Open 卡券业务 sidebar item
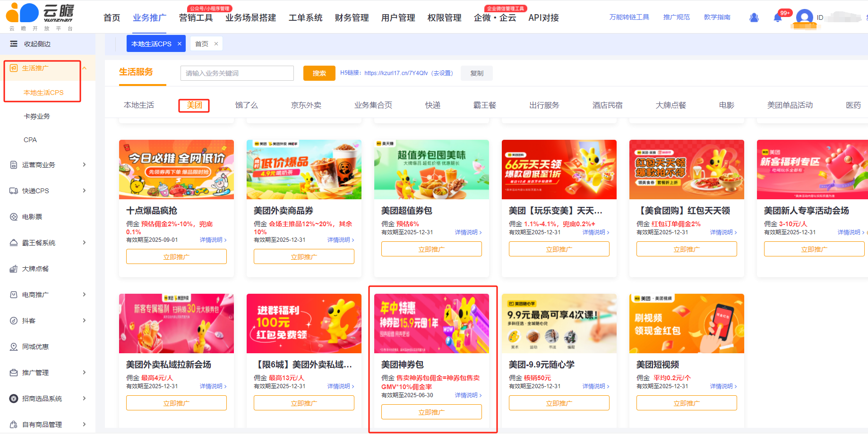Image resolution: width=868 pixels, height=434 pixels. tap(37, 116)
